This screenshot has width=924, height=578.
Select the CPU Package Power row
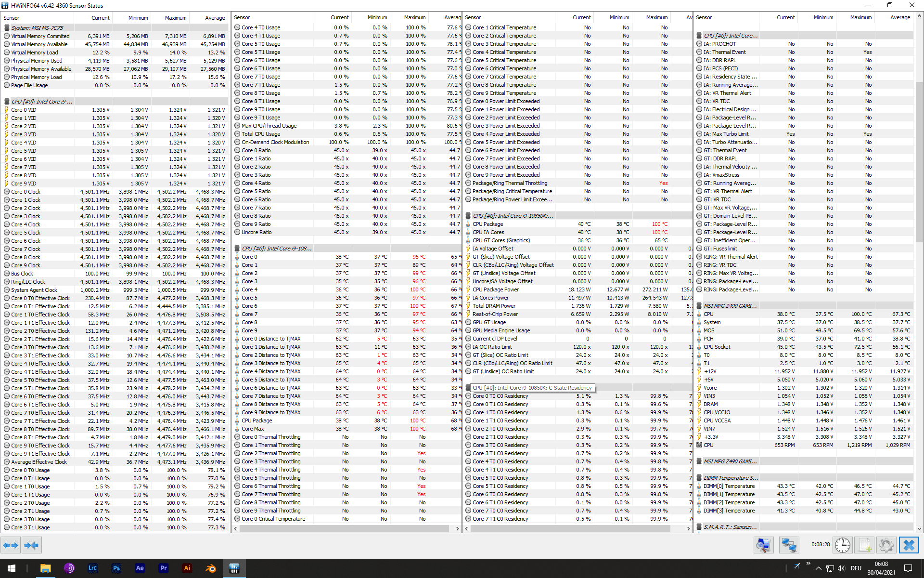[x=577, y=289]
